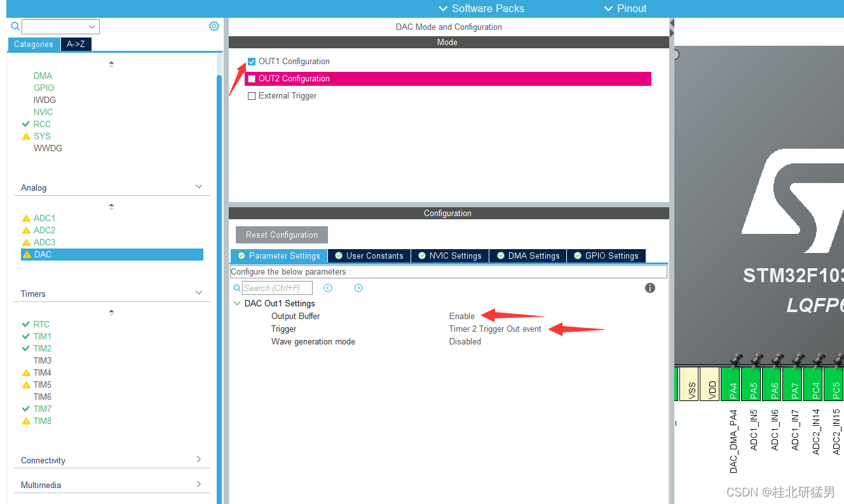The width and height of the screenshot is (844, 504).
Task: Click the warning icon next to ADC1
Action: pos(26,218)
